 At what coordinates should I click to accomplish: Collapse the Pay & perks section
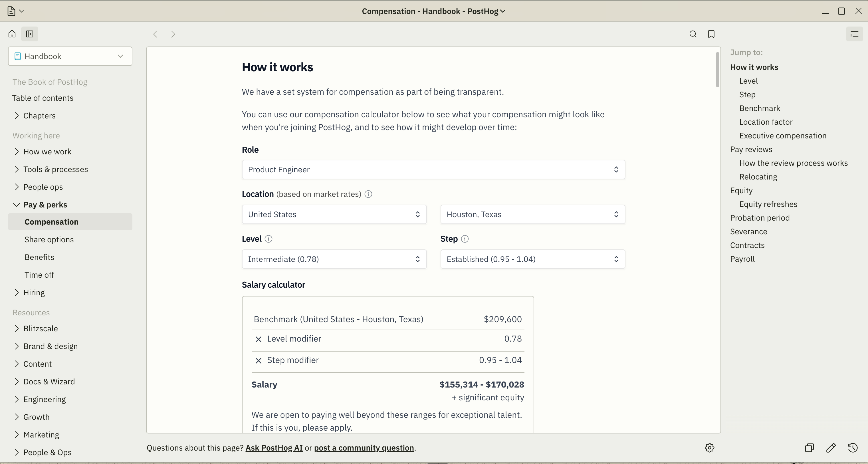click(x=17, y=205)
